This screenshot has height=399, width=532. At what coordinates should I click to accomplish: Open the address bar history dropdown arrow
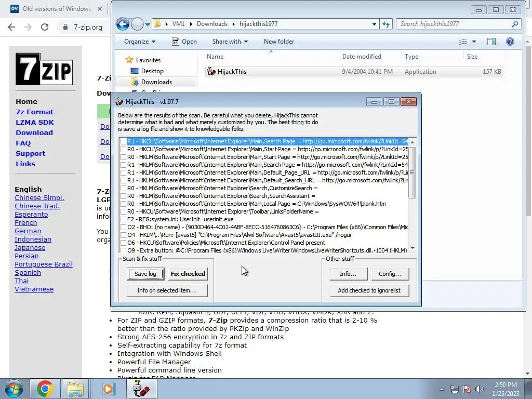coord(374,24)
